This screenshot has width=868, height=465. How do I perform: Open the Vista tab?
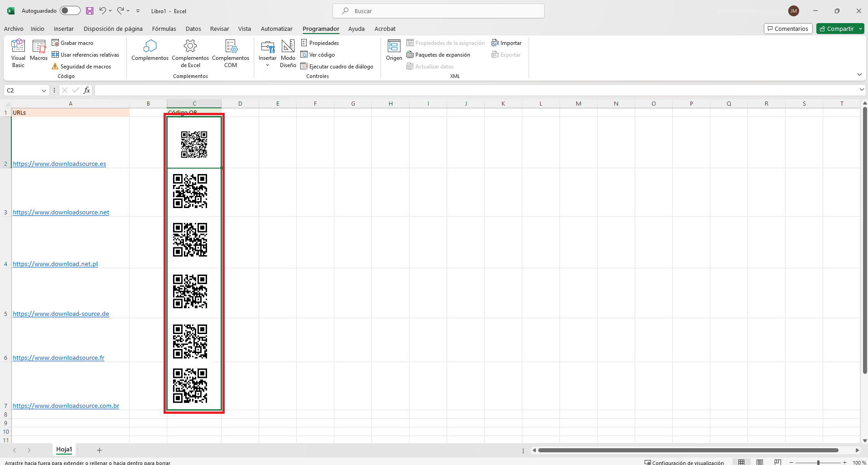tap(245, 29)
